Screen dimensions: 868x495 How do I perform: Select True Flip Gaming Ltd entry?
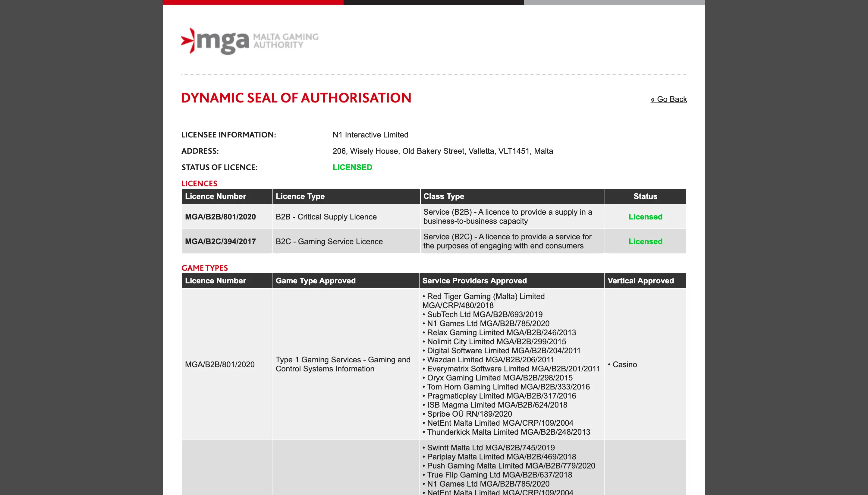coord(497,475)
